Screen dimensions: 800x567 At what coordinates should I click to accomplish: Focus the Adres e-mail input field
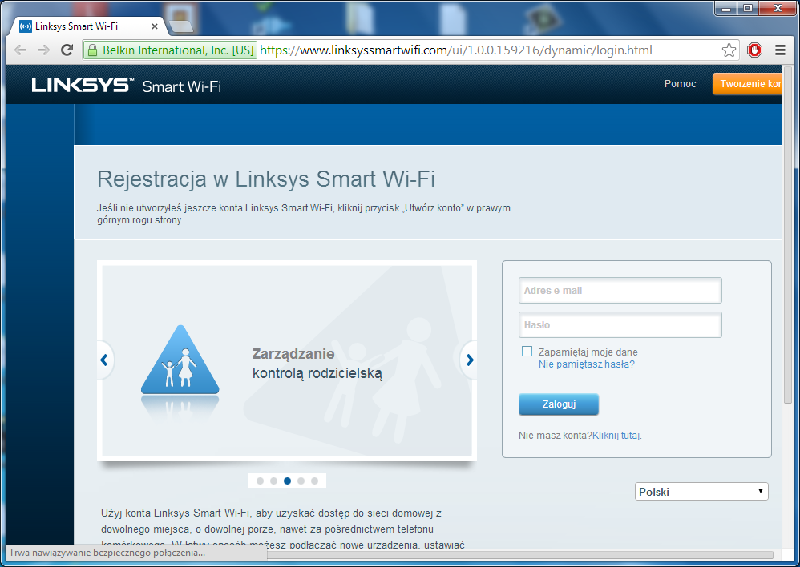[620, 290]
